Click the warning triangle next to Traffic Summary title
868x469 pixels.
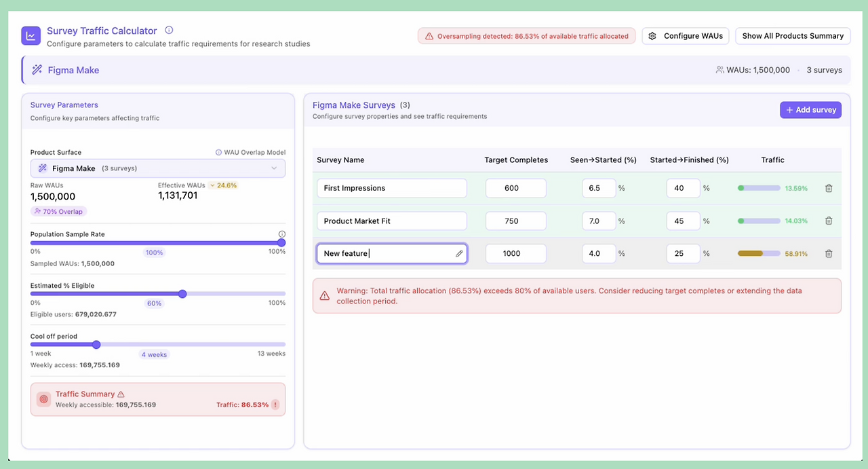tap(121, 394)
